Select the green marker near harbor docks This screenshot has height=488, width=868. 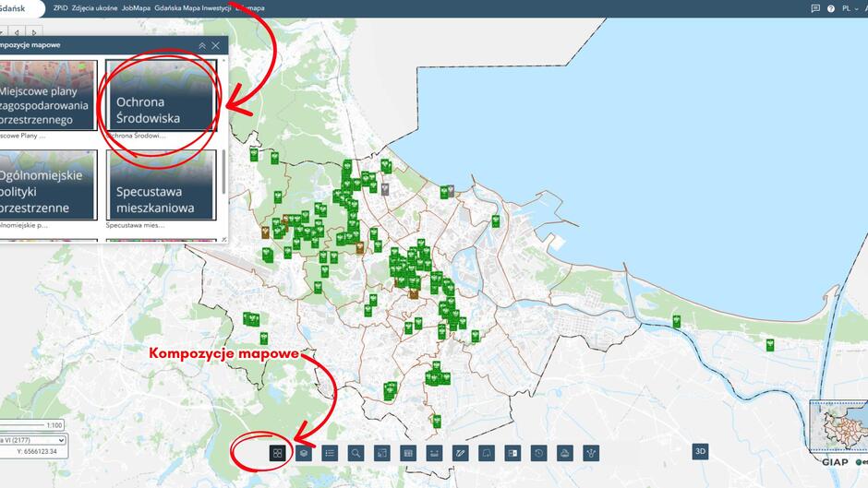tap(496, 220)
